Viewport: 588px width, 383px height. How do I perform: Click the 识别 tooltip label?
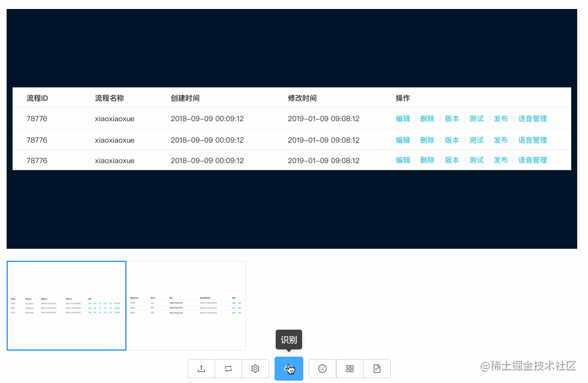[289, 340]
